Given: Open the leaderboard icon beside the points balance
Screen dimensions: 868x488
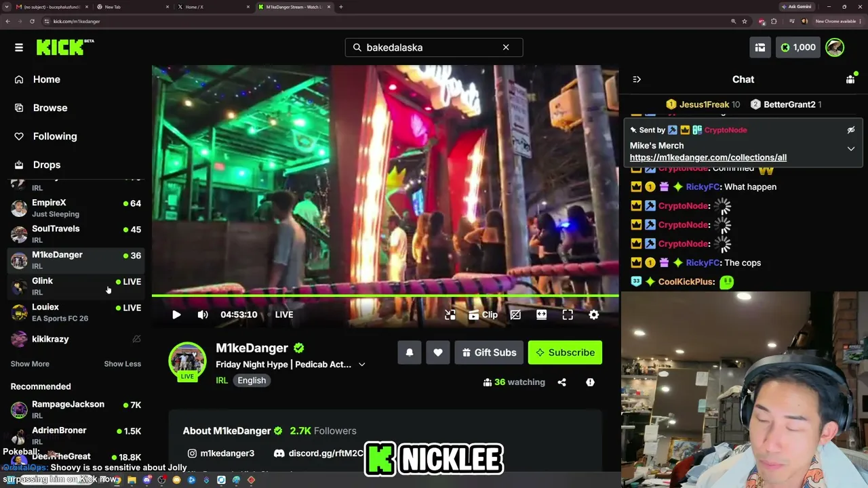Looking at the screenshot, I should [x=760, y=47].
